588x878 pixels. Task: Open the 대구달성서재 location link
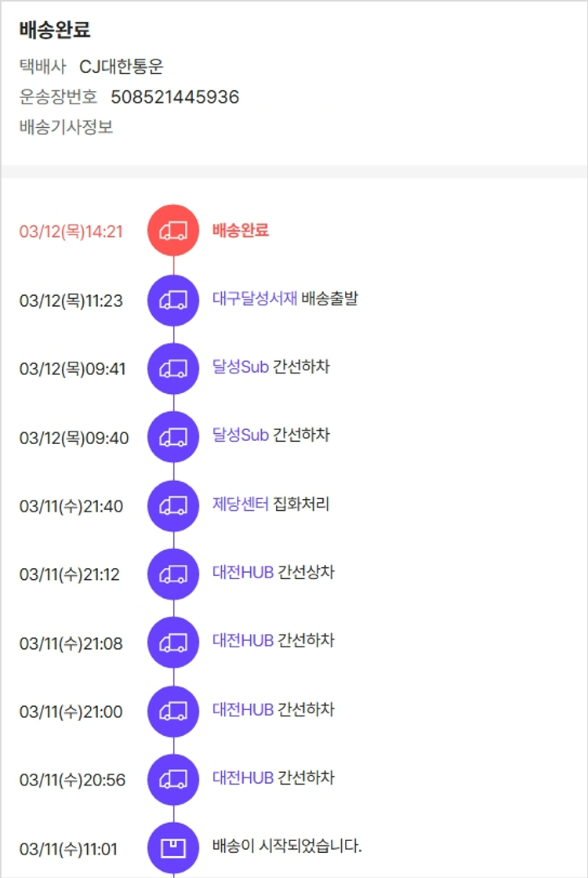(254, 299)
